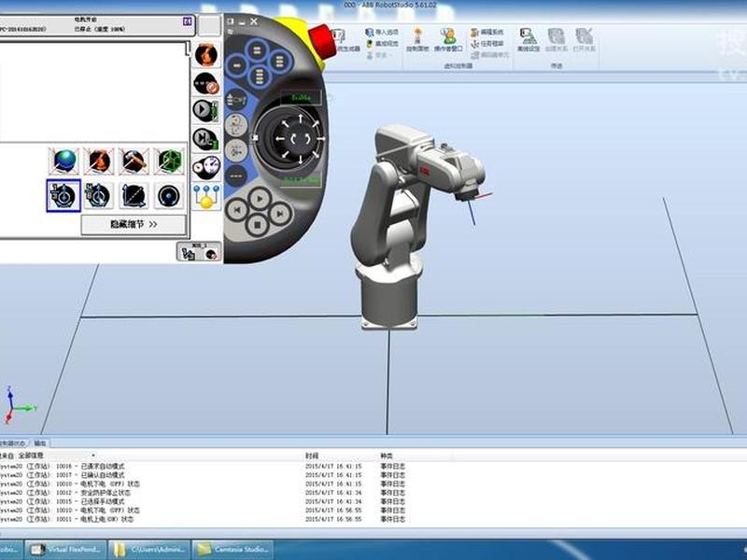Select the highlighted axis 1-3 jog mode icon

tap(63, 195)
